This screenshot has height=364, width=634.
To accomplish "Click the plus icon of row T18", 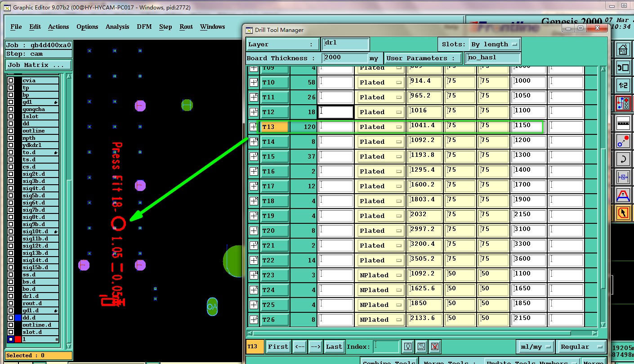I will coord(254,201).
